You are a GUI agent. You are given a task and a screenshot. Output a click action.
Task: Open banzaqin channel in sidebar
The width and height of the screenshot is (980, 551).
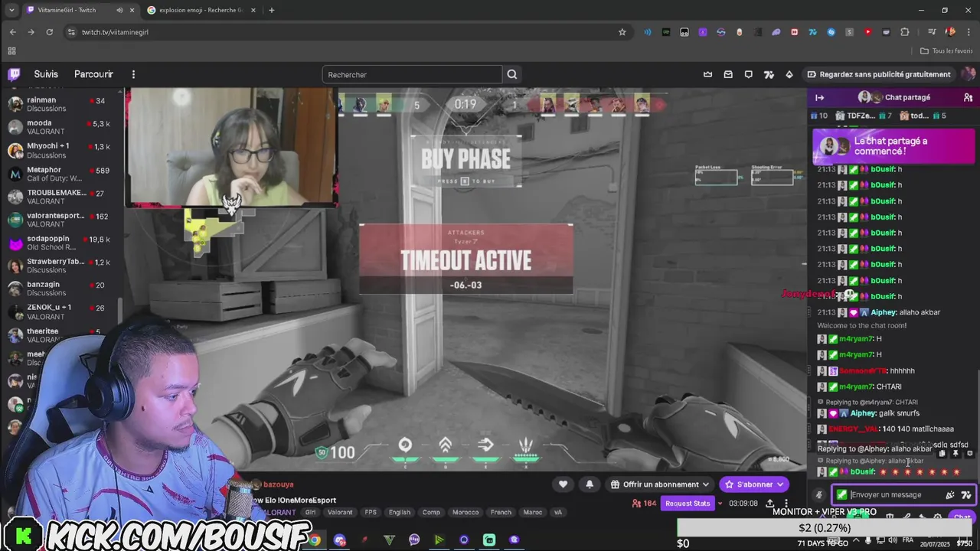60,289
